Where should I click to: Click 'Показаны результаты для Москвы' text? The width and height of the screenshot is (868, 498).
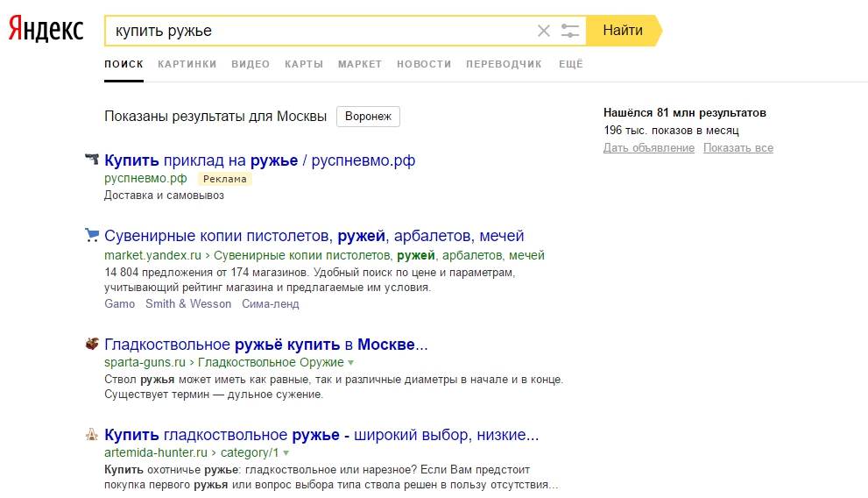click(x=215, y=117)
